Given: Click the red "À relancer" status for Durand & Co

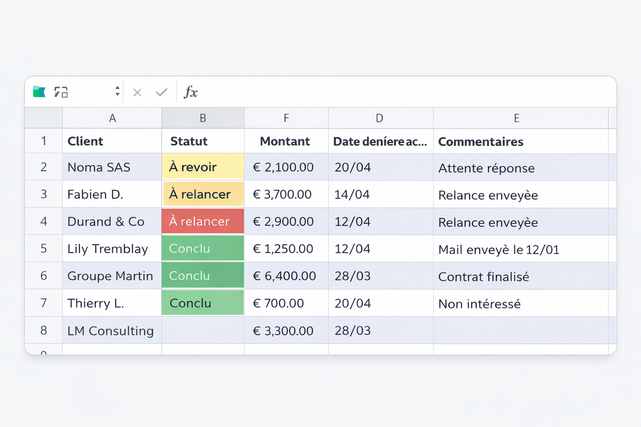Looking at the screenshot, I should (202, 221).
